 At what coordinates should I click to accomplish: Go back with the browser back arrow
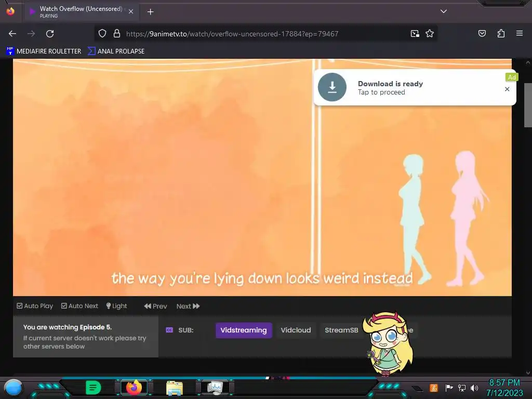coord(12,34)
